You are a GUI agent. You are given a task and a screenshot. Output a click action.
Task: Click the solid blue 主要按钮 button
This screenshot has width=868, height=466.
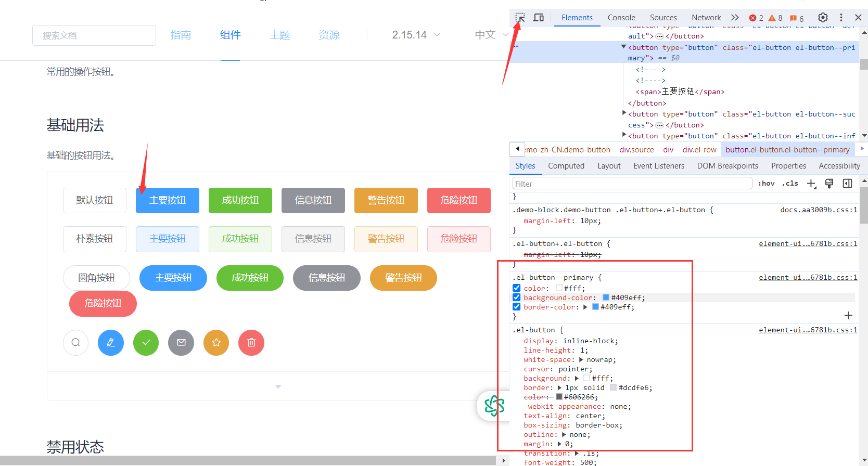(x=168, y=200)
